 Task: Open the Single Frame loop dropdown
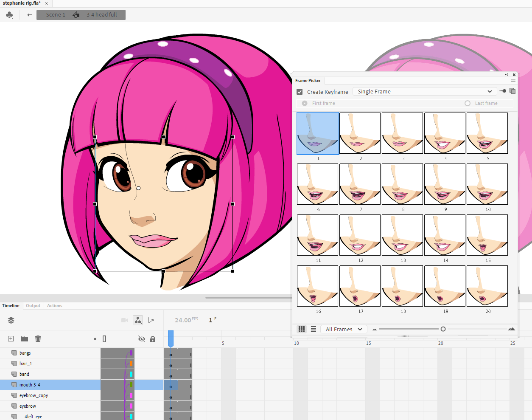424,92
